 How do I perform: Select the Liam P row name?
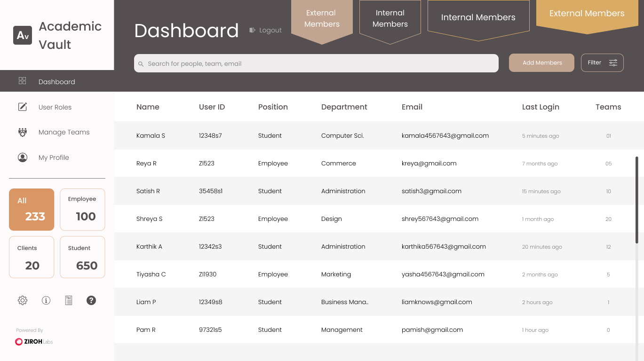[x=146, y=302]
